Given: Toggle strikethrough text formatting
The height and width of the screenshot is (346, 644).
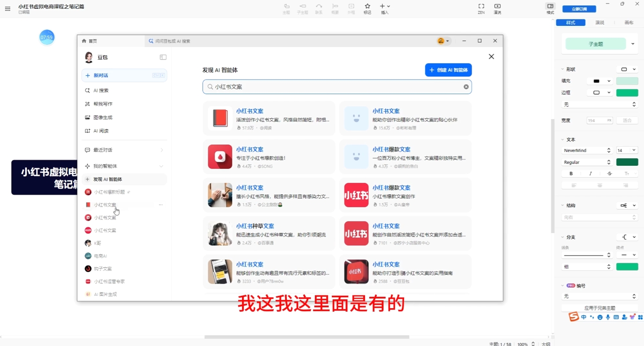Looking at the screenshot, I should [x=610, y=174].
